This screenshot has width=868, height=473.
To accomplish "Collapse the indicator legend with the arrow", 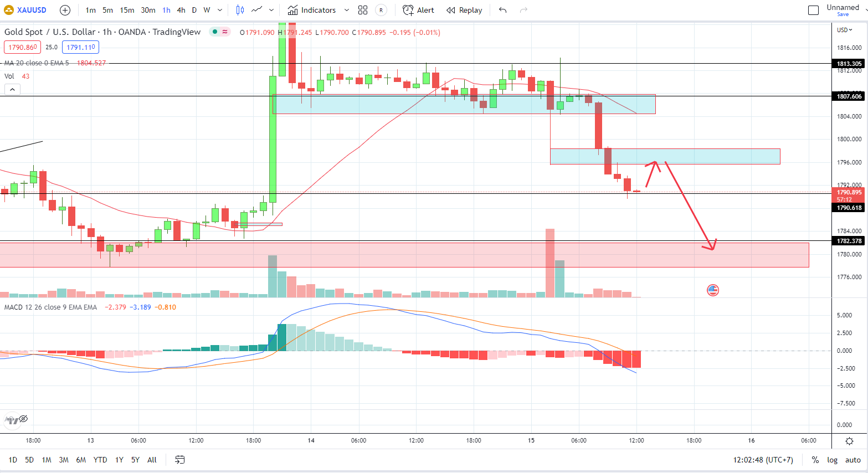I will tap(12, 89).
